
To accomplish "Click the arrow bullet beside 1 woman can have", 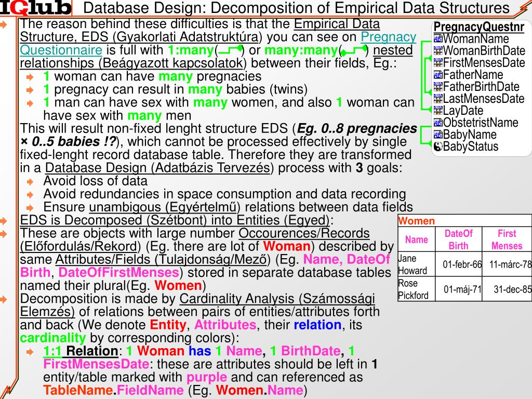I will [30, 77].
